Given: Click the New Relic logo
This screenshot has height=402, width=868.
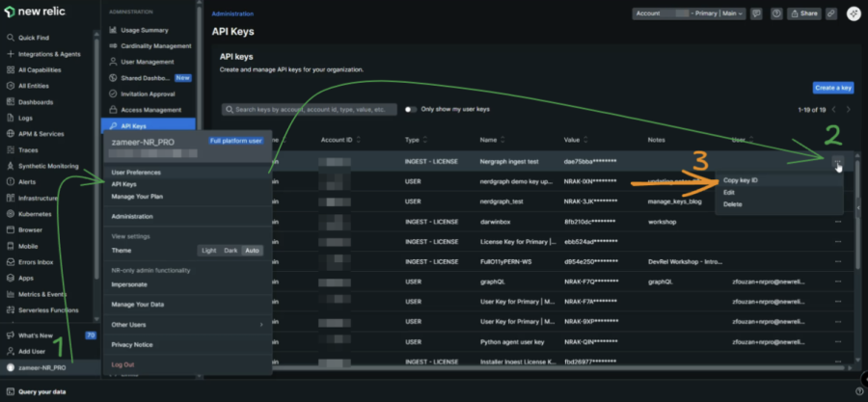Looking at the screenshot, I should click(35, 12).
